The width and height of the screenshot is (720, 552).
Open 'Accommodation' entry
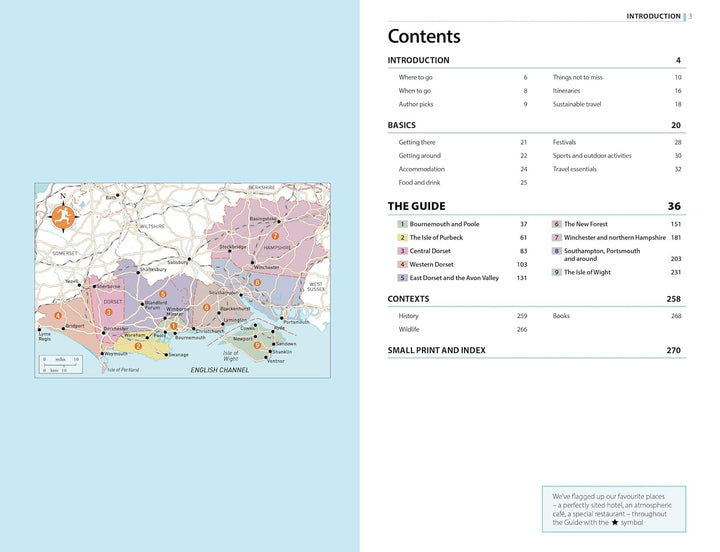click(x=422, y=169)
